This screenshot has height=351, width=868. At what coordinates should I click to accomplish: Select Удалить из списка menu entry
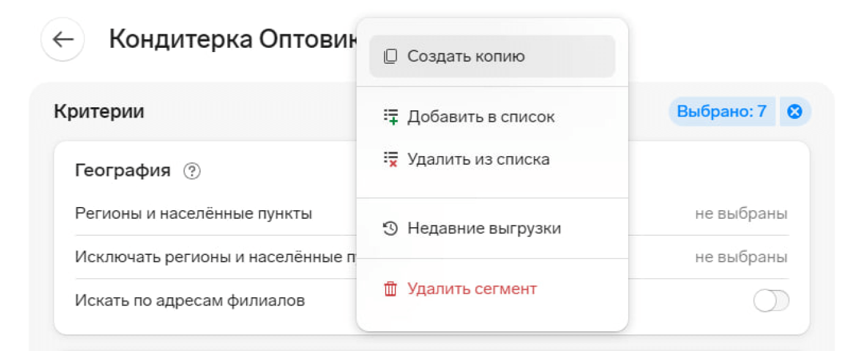coord(492,159)
